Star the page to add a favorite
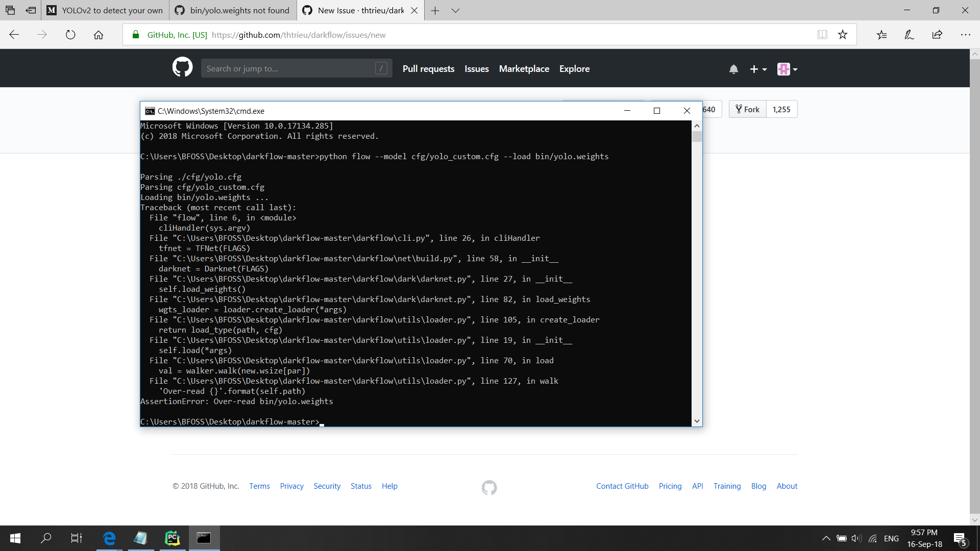This screenshot has height=551, width=980. tap(843, 35)
